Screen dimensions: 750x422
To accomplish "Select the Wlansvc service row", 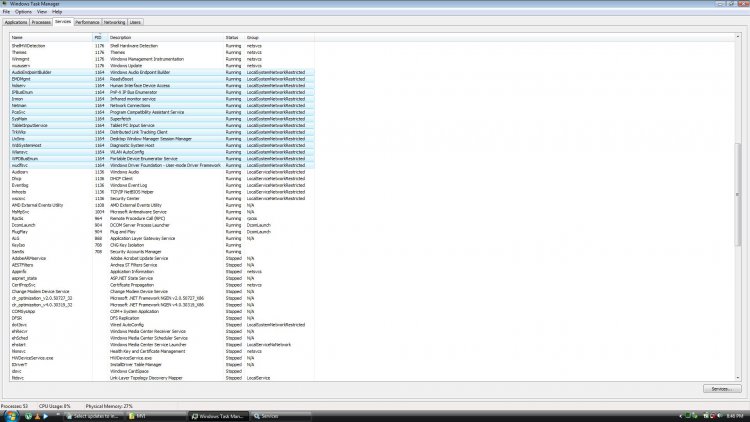I will (x=162, y=152).
